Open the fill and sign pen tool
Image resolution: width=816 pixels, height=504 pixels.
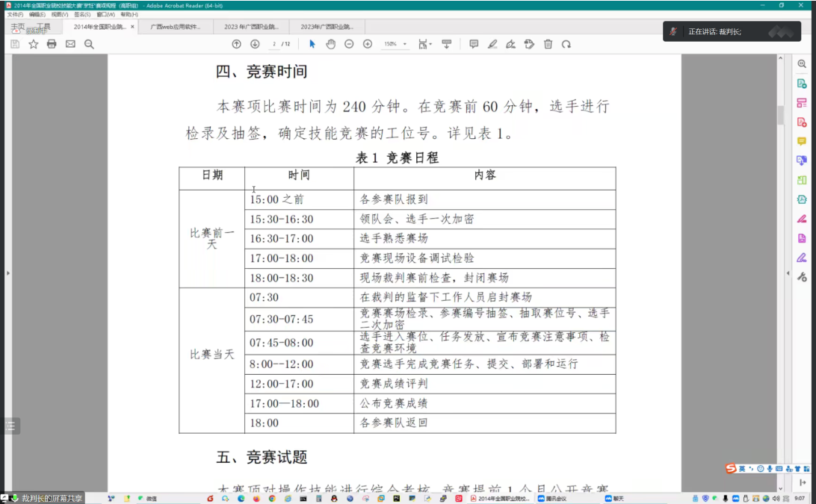510,44
